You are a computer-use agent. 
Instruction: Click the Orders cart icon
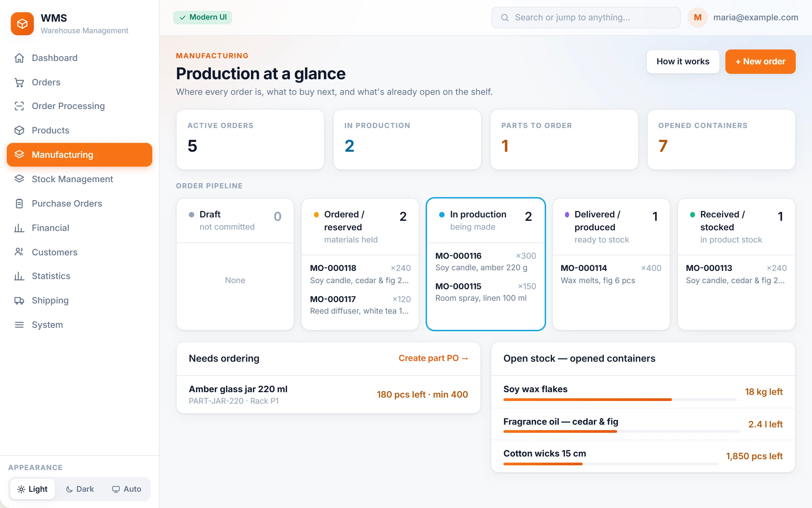point(19,82)
